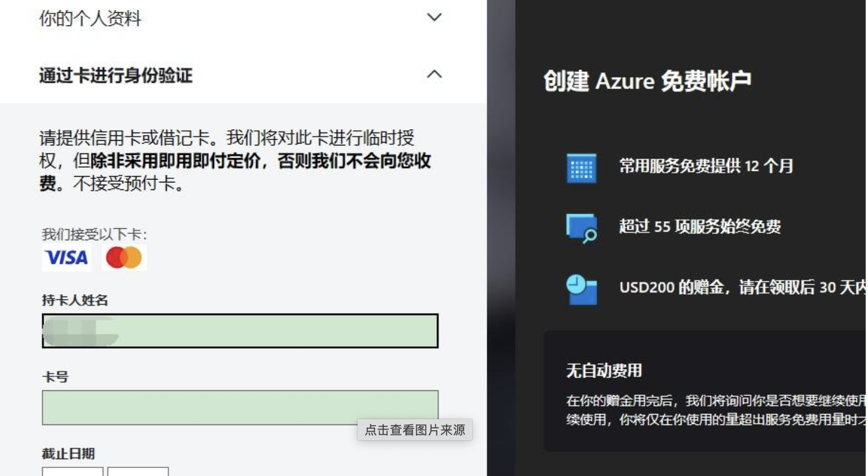
Task: Click the 创建 Azure 免费帐户 heading
Action: (648, 81)
